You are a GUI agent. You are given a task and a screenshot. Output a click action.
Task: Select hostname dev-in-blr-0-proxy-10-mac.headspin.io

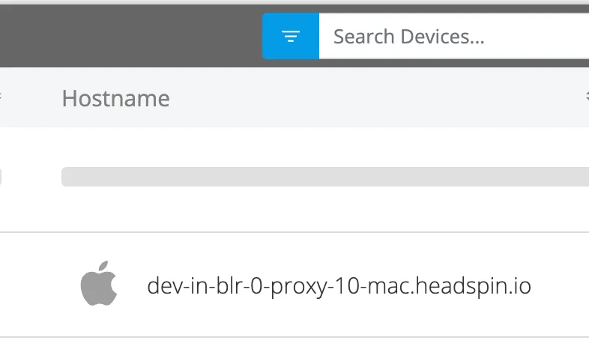tap(339, 286)
